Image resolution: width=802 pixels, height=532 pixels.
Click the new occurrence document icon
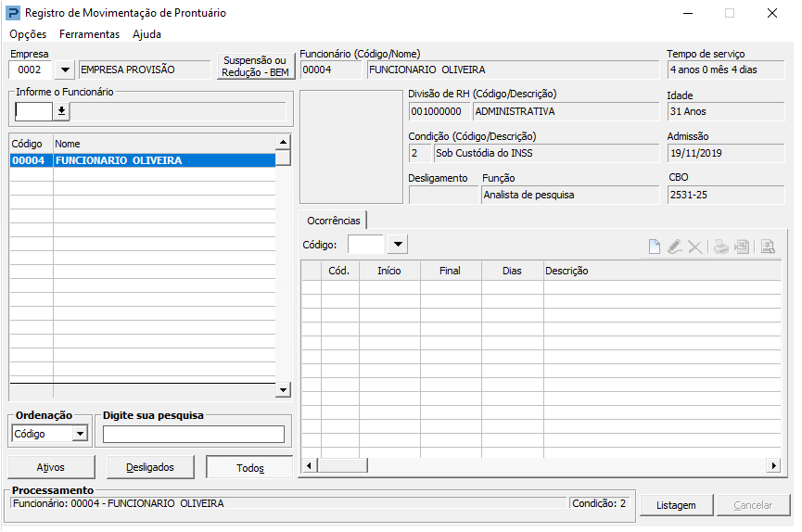click(x=654, y=247)
